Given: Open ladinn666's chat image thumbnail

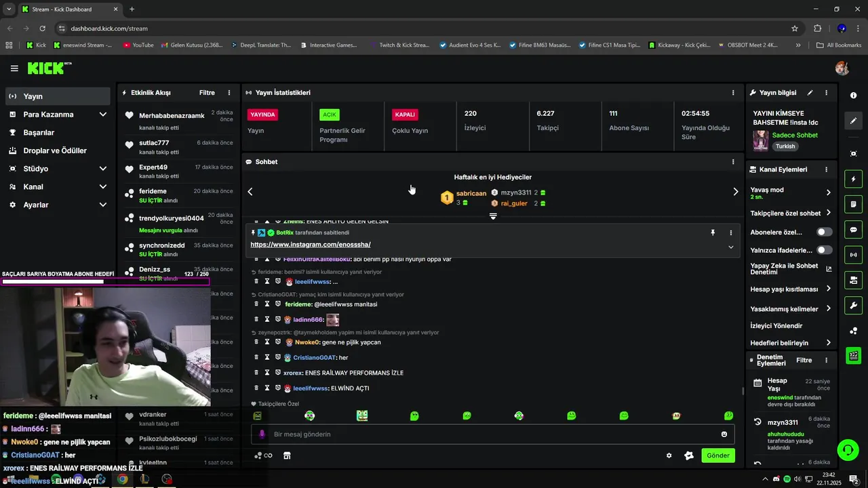Looking at the screenshot, I should tap(332, 319).
